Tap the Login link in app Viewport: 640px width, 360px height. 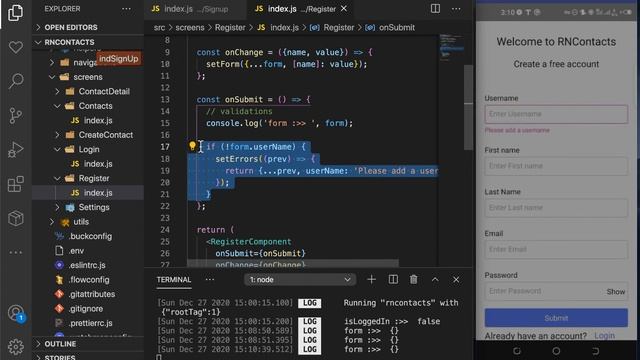(604, 336)
